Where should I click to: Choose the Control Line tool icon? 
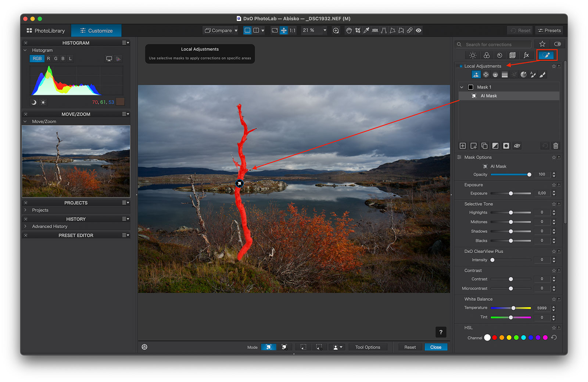[495, 75]
